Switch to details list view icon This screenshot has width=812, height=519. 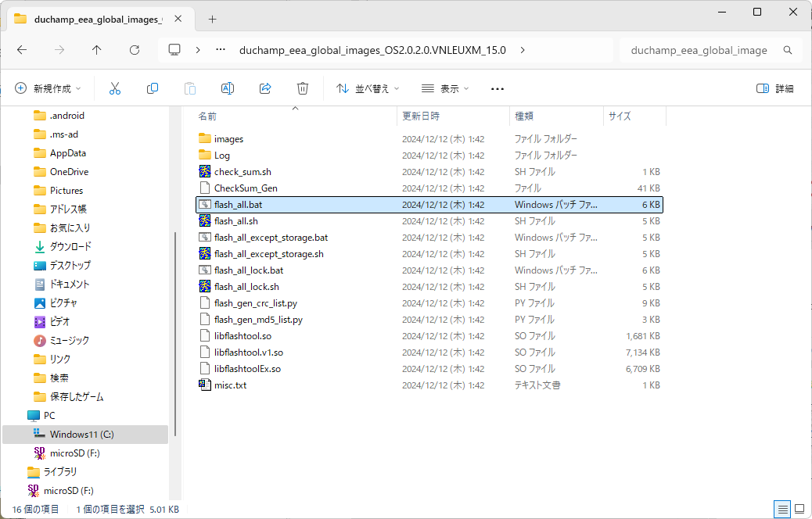(x=782, y=509)
